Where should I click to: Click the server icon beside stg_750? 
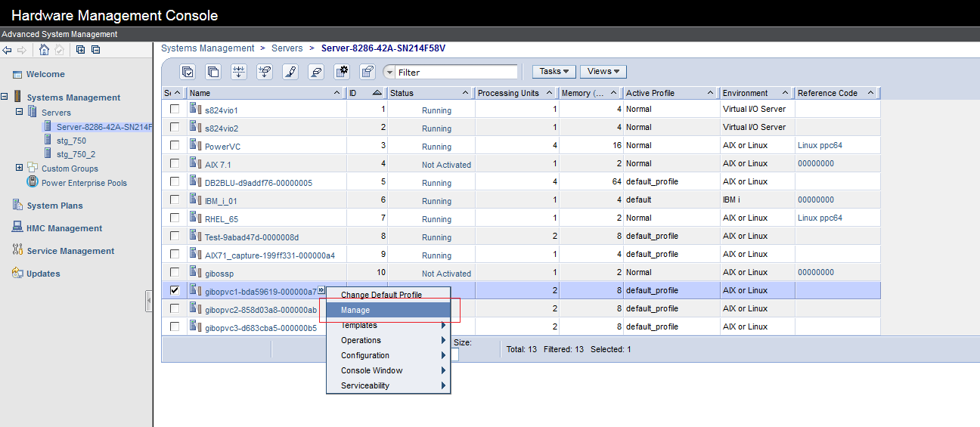48,140
